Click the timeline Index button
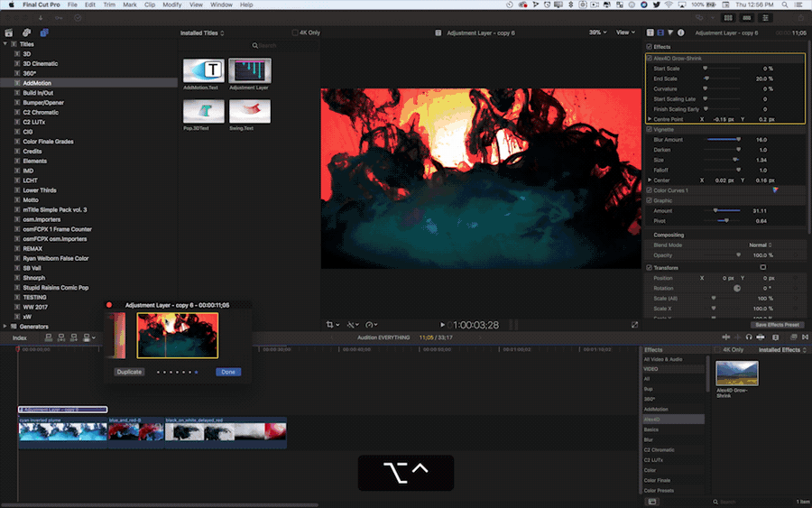 20,337
